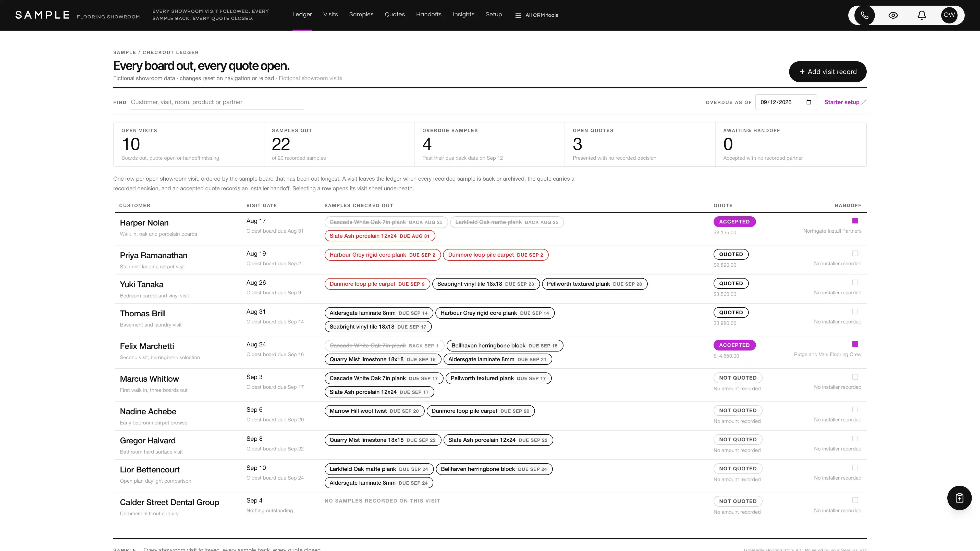Toggle handoff checkbox for Marcus Whitlow
The width and height of the screenshot is (980, 551).
855,377
